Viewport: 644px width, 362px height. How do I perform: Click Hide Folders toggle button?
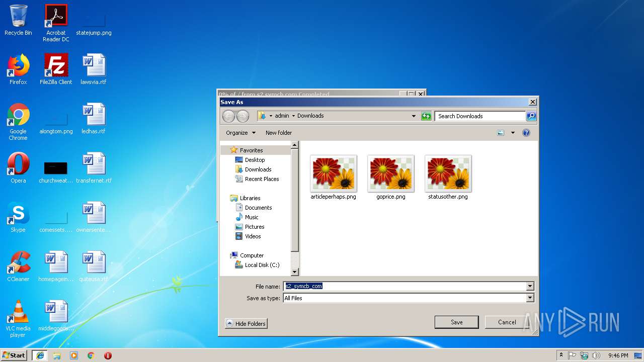pos(246,323)
